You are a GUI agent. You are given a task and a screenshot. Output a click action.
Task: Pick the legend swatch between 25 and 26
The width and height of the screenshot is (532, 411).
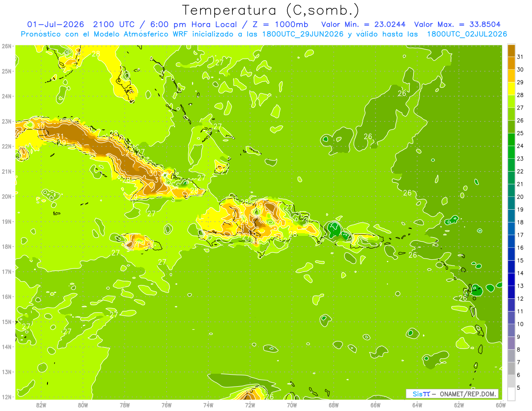[511, 127]
